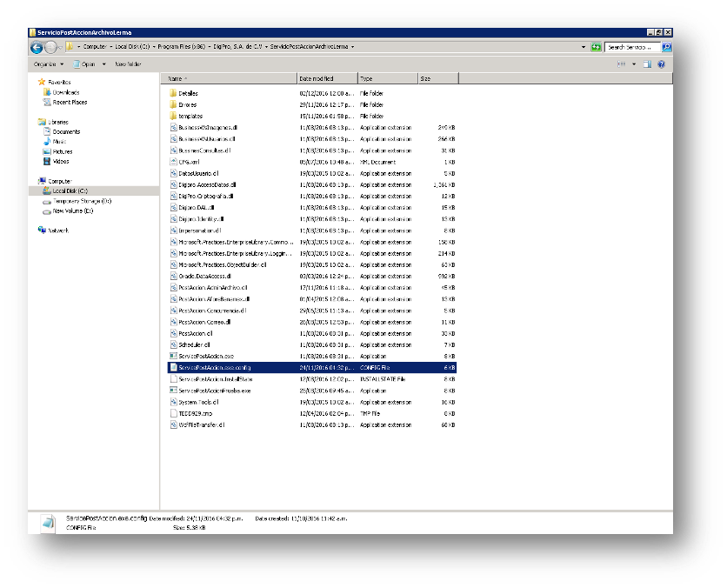The width and height of the screenshot is (727, 588).
Task: Select the ServicioPostAccion.exe application icon
Action: click(x=173, y=356)
